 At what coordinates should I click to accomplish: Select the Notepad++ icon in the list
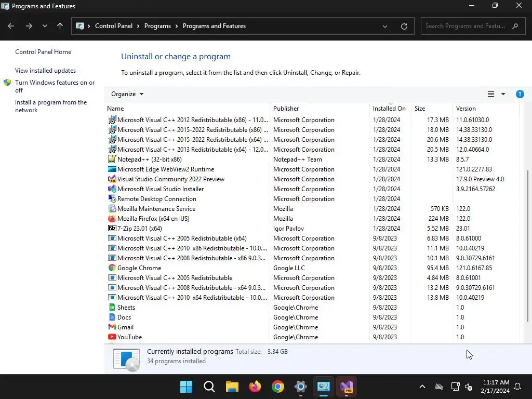112,159
